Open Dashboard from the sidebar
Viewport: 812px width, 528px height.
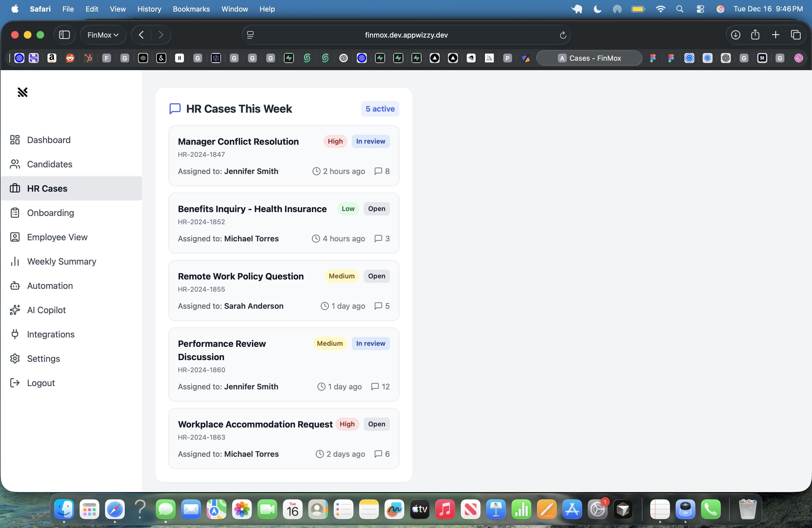pyautogui.click(x=48, y=140)
